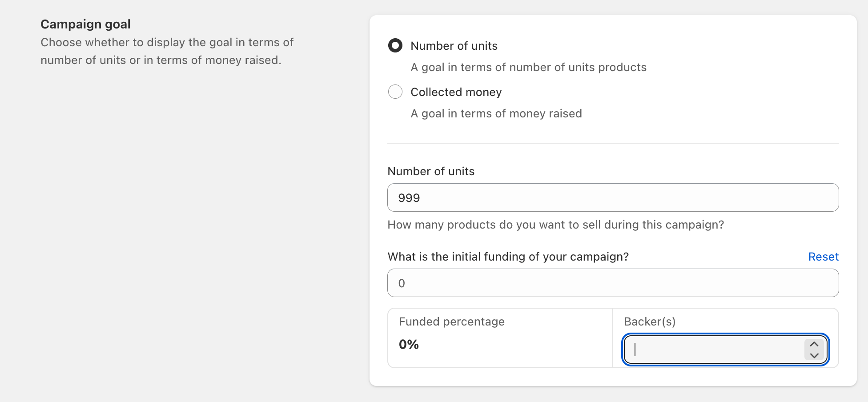Viewport: 868px width, 402px height.
Task: Click the "Number of units" radio label text
Action: pos(454,46)
